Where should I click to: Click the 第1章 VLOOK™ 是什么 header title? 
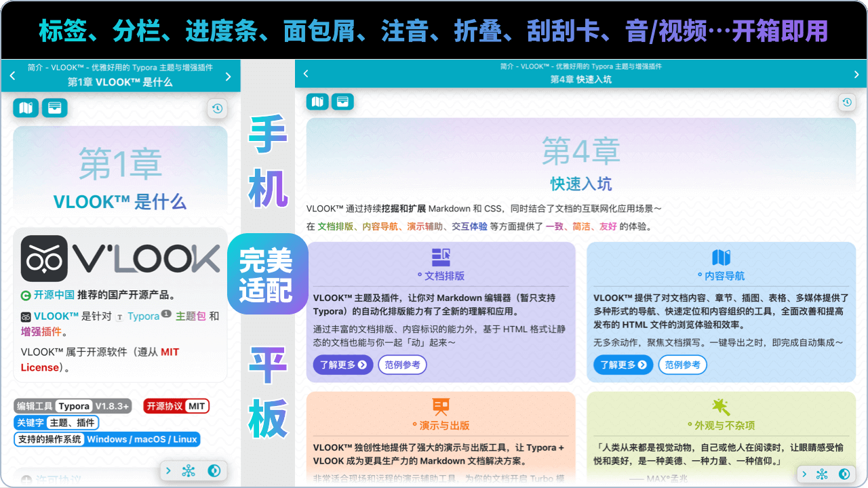click(120, 82)
